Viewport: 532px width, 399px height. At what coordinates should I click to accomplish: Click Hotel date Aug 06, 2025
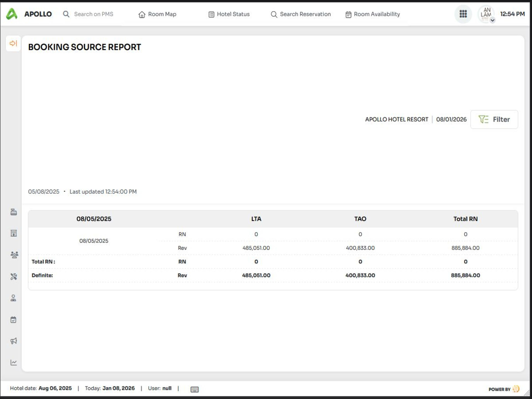pos(41,388)
